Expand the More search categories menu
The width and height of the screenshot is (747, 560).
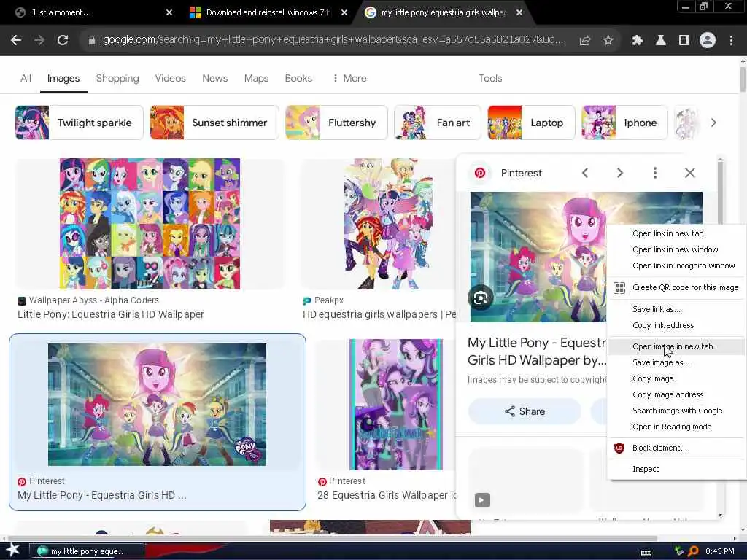pyautogui.click(x=349, y=78)
